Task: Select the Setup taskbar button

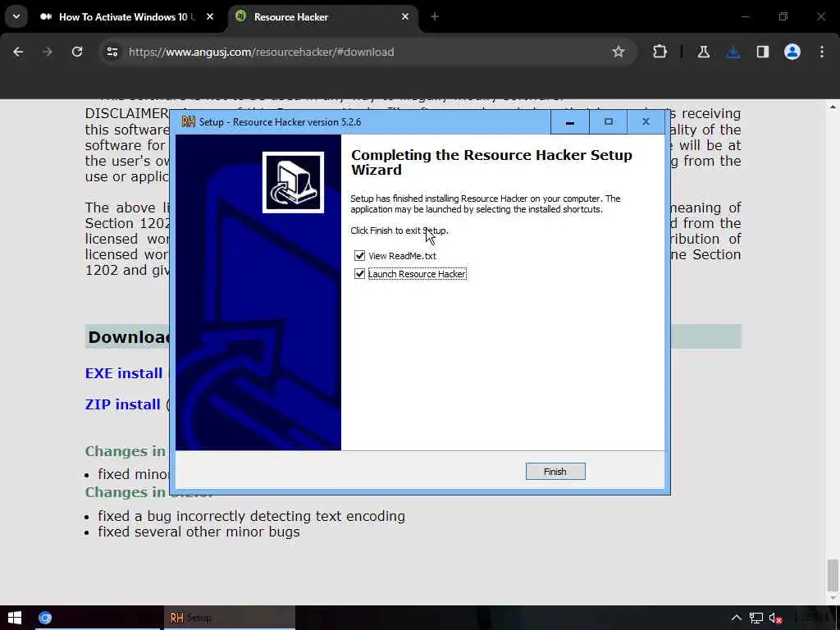Action: coord(230,618)
